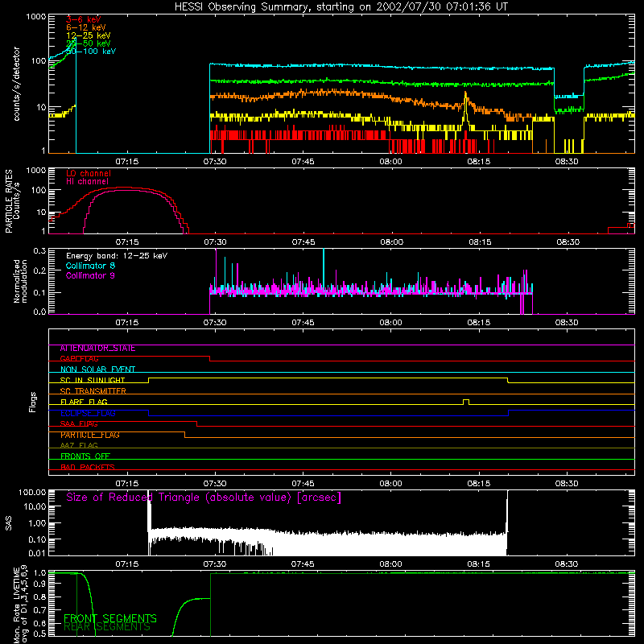This screenshot has width=644, height=644.
Task: Select the FRONTS_OFF flag label
Action: [85, 456]
